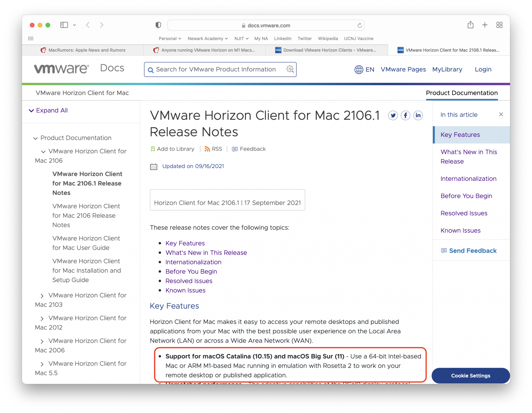The height and width of the screenshot is (413, 532).
Task: Click the calendar icon beside Updated date
Action: coord(154,167)
